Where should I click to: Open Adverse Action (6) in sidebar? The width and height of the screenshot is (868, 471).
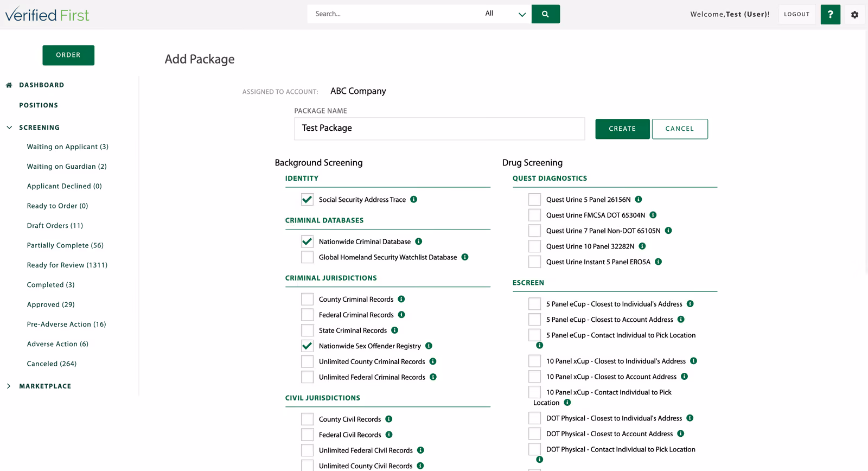58,344
